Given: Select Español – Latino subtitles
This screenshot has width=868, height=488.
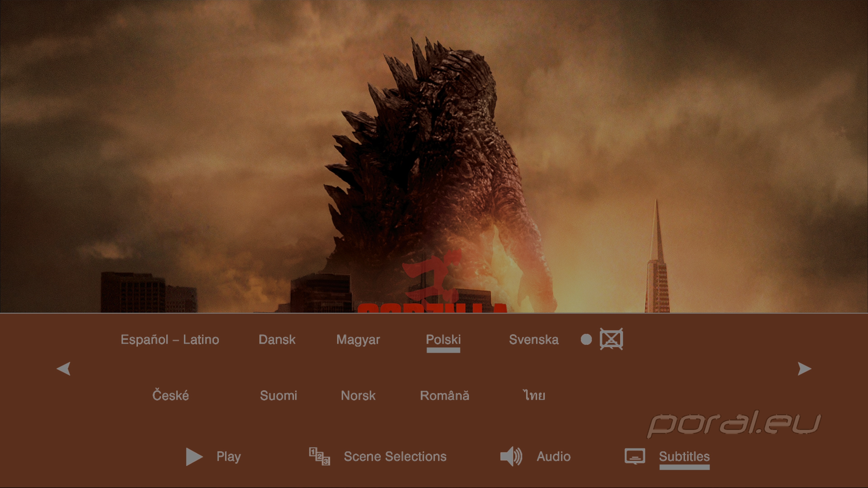Looking at the screenshot, I should coord(170,340).
